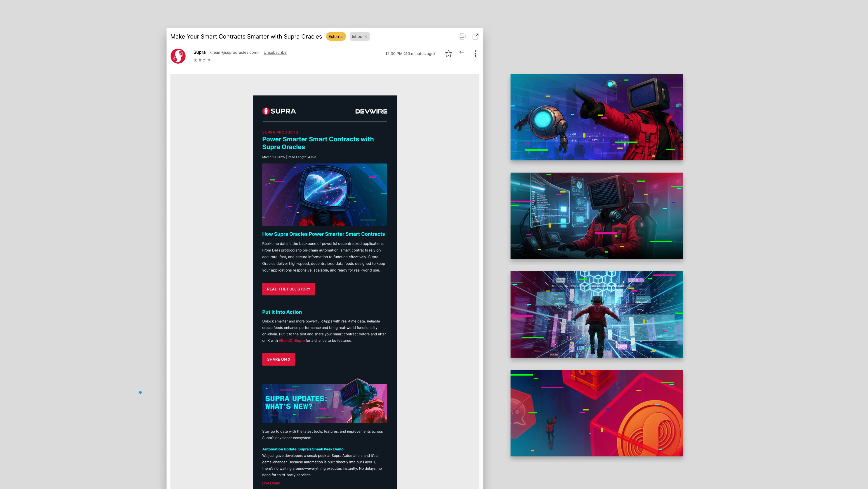Click the 'How Supra Oracles Power Smarter' heading

point(323,234)
